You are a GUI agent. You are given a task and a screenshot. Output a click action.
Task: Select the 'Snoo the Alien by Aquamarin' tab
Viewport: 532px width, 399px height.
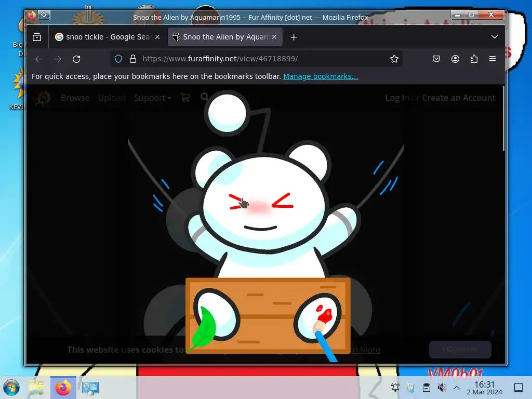[x=225, y=37]
